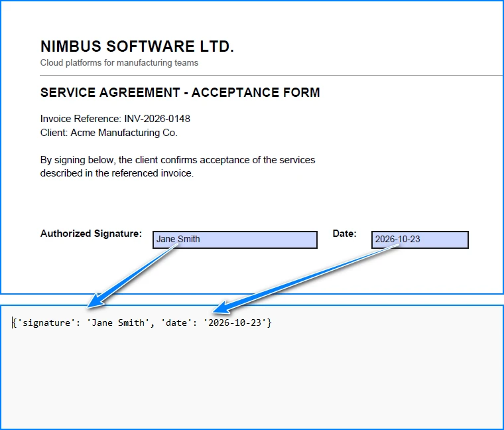The height and width of the screenshot is (430, 504).
Task: Click the NIMBUS SOFTWARE LTD. heading
Action: click(137, 46)
